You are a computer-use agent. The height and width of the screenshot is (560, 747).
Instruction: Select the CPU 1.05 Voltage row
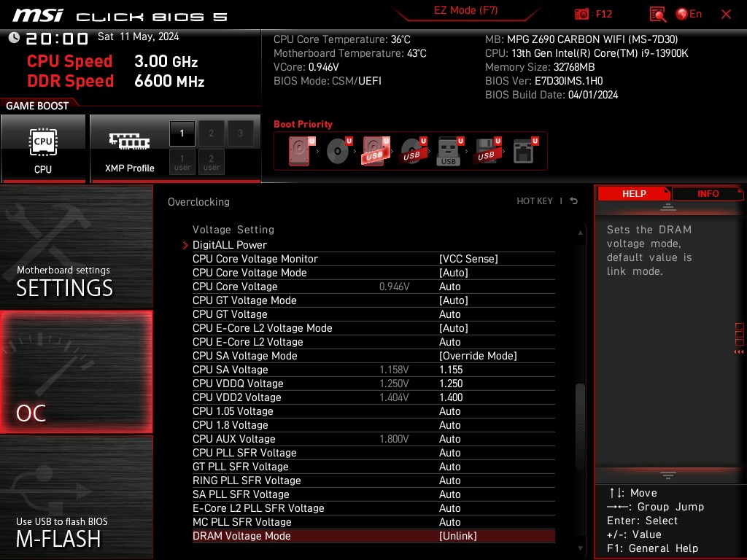tap(373, 411)
